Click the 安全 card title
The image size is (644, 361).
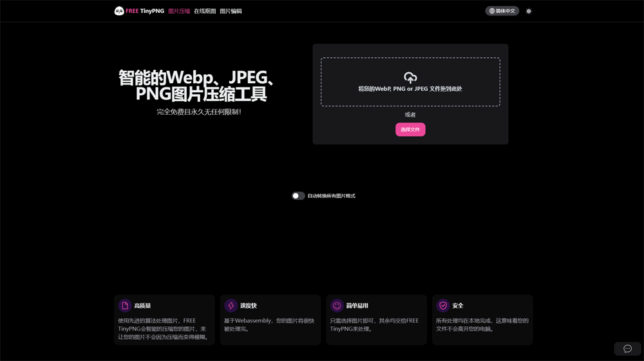coord(457,306)
